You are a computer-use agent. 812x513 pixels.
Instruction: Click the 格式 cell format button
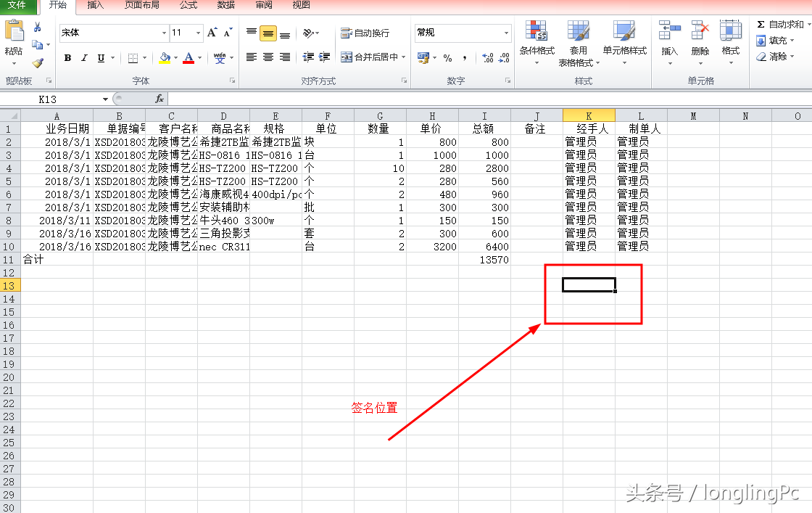(x=731, y=43)
